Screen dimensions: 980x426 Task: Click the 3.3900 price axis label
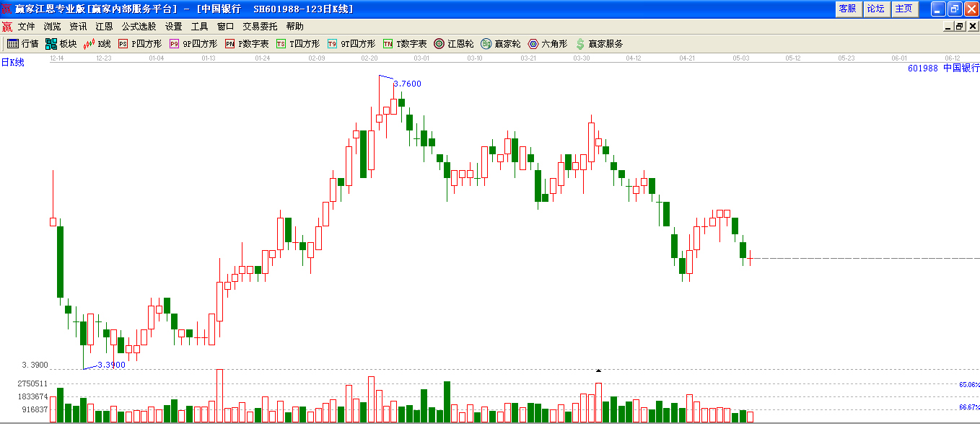(35, 365)
